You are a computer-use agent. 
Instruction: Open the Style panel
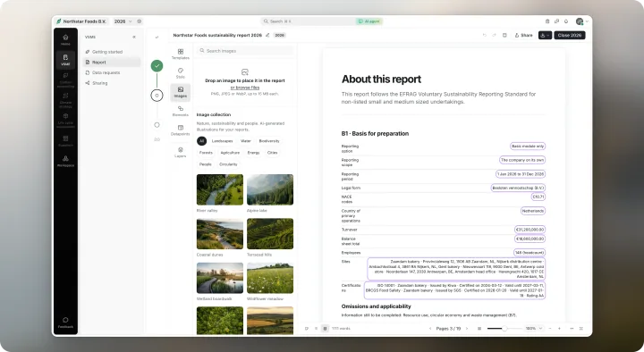click(x=181, y=73)
